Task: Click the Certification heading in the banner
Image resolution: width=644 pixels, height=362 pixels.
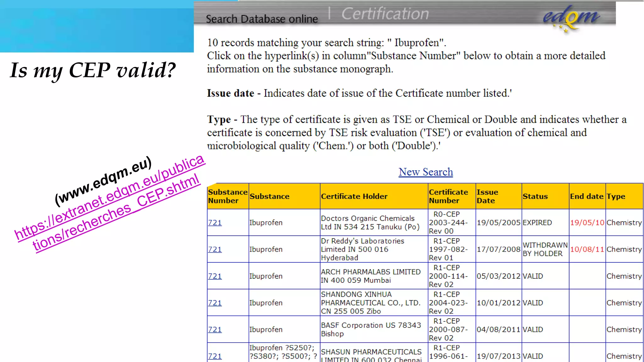Action: (385, 14)
